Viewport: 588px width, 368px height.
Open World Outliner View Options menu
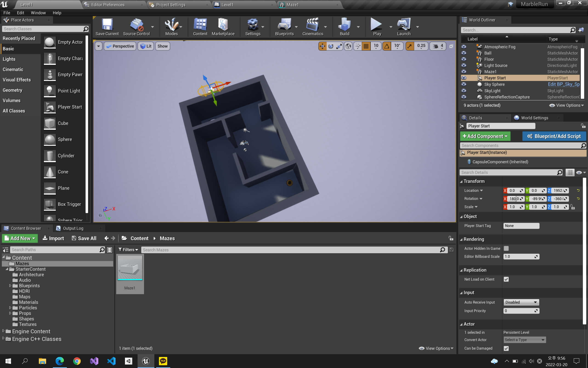566,105
